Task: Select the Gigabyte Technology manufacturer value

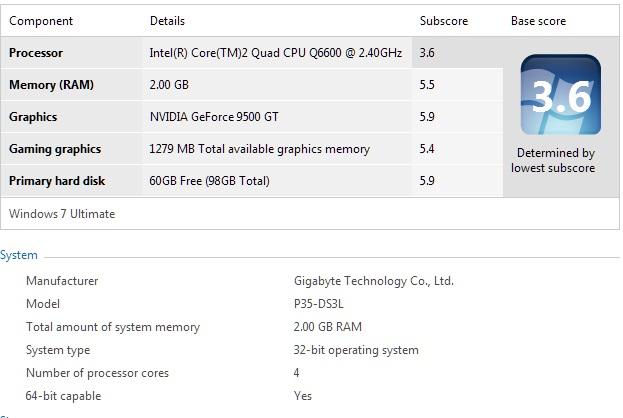Action: coord(373,281)
